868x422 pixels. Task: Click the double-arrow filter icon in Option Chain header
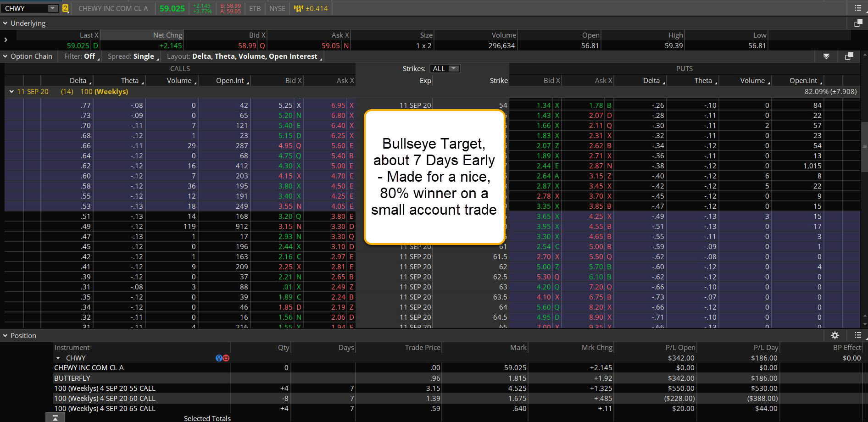click(x=827, y=56)
